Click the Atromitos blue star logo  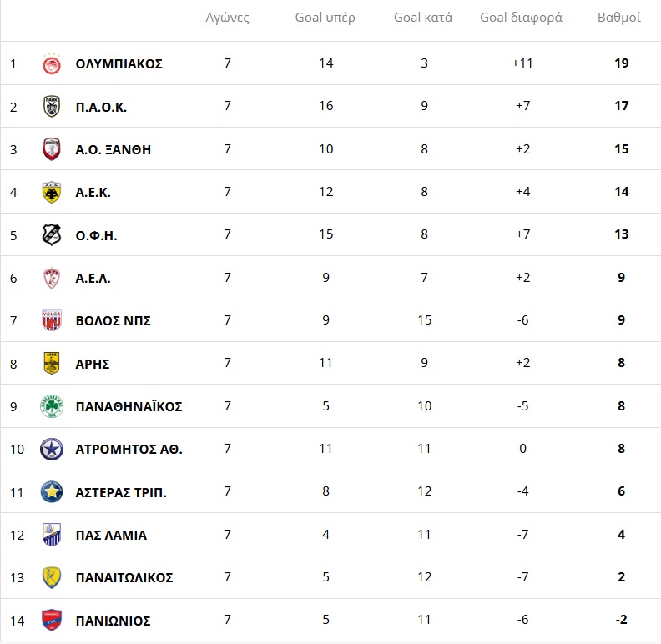[52, 450]
